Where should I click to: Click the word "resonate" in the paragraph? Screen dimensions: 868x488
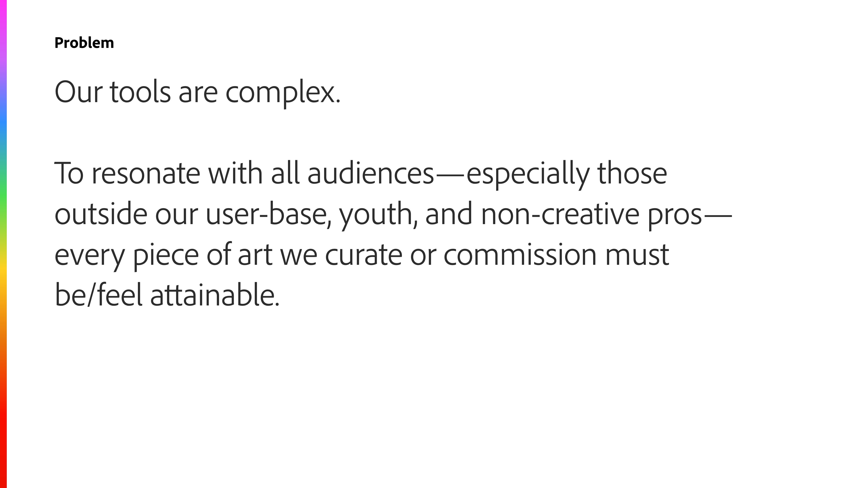point(146,174)
